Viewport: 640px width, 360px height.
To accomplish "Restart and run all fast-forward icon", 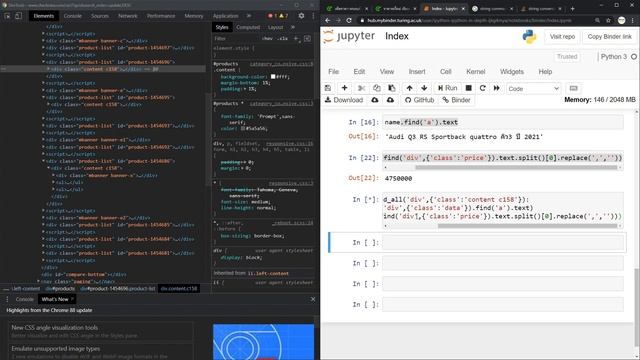I will pos(497,88).
